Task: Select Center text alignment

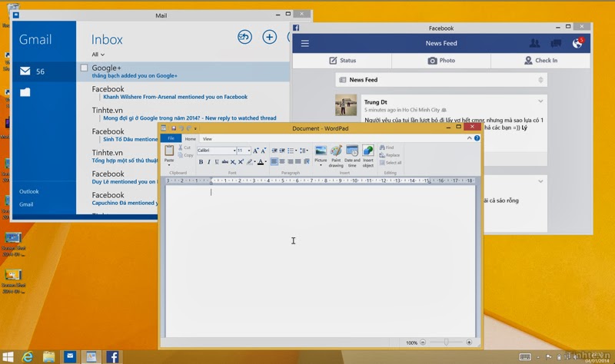Action: coord(281,161)
